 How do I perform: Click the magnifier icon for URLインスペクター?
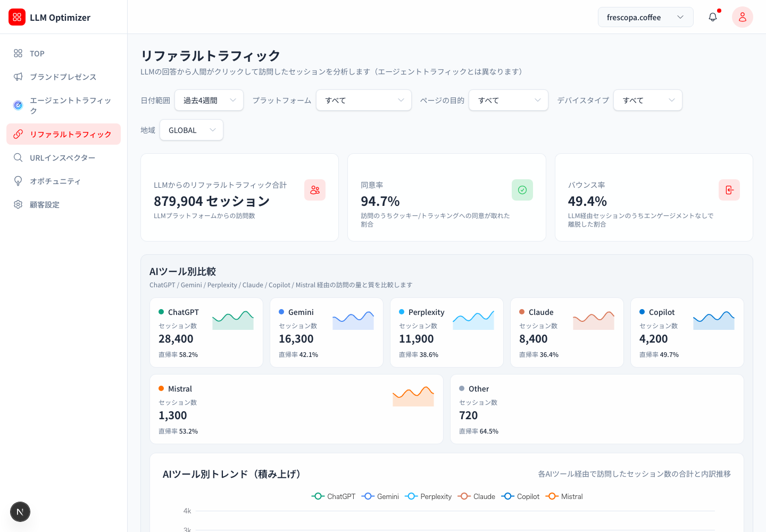click(18, 157)
